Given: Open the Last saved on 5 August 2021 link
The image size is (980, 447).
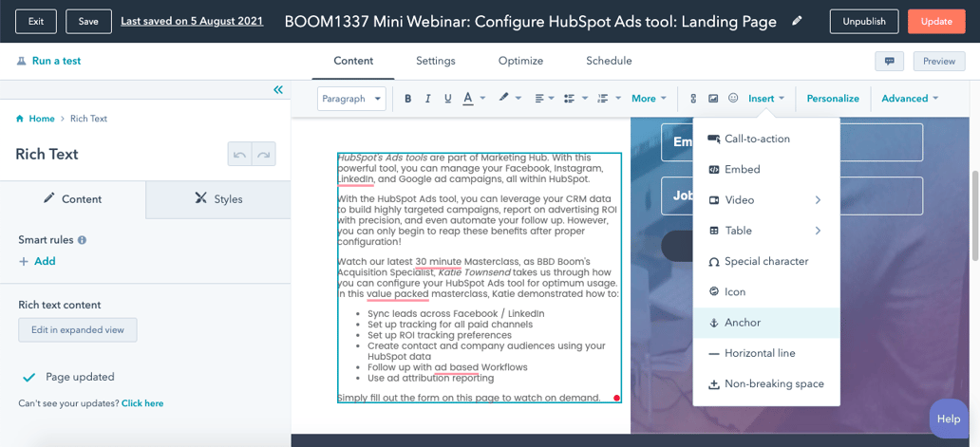Looking at the screenshot, I should click(192, 21).
